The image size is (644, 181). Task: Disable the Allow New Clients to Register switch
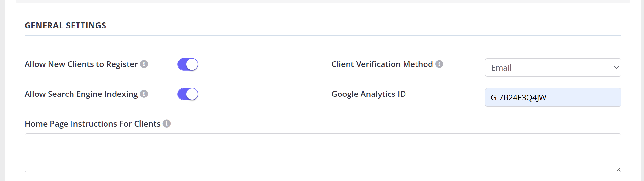(188, 64)
